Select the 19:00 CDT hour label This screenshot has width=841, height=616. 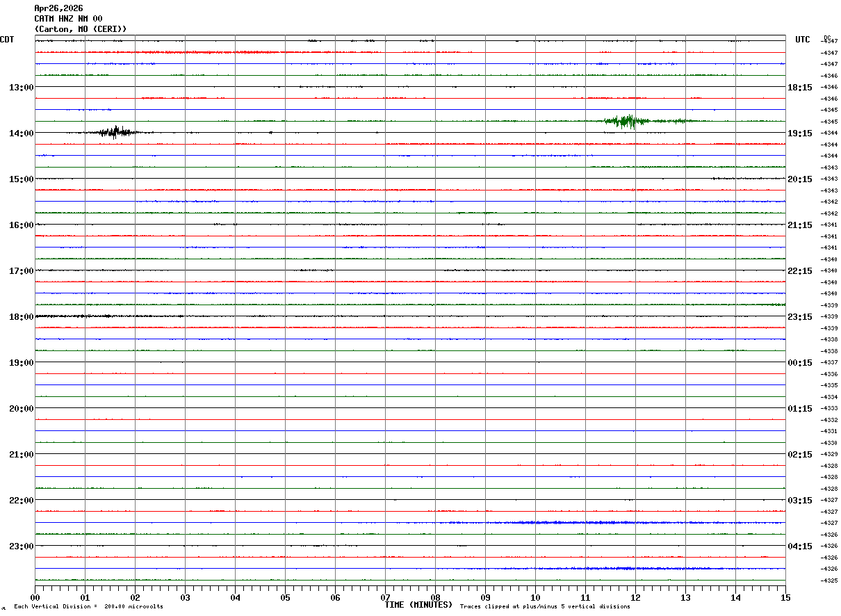[x=21, y=362]
